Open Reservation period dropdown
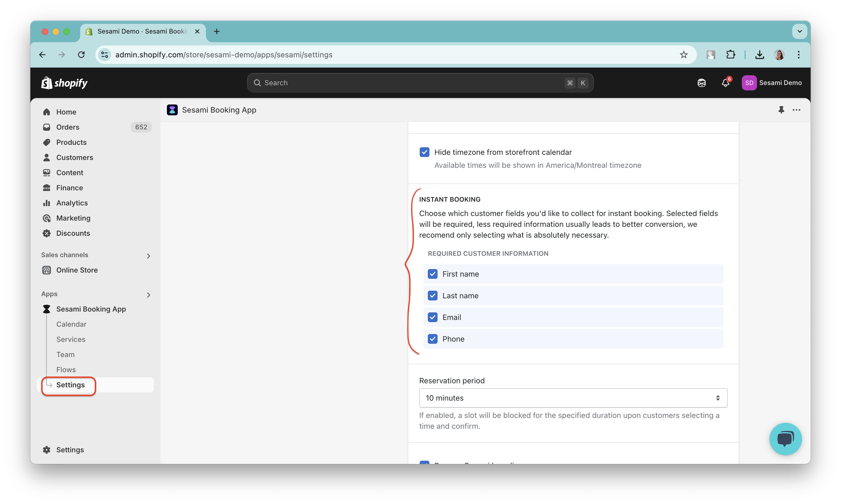Viewport: 841px width, 504px height. [573, 398]
